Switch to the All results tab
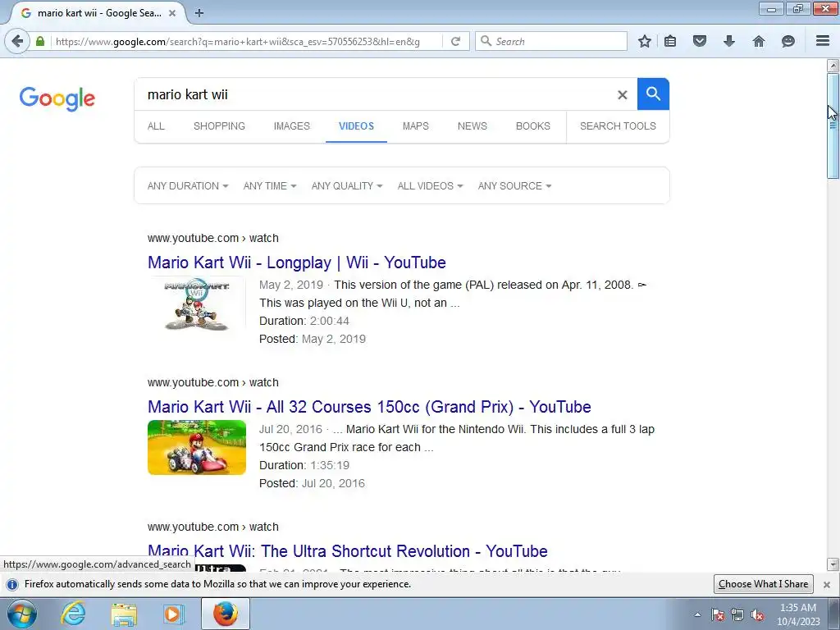Image resolution: width=840 pixels, height=630 pixels. click(156, 126)
